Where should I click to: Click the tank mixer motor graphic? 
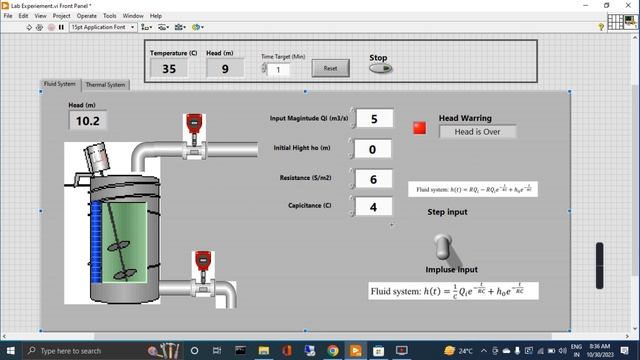click(97, 157)
